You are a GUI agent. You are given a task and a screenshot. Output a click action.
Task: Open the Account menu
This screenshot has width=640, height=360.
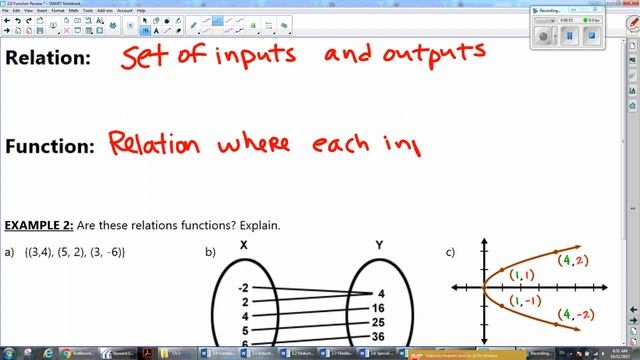tap(125, 11)
